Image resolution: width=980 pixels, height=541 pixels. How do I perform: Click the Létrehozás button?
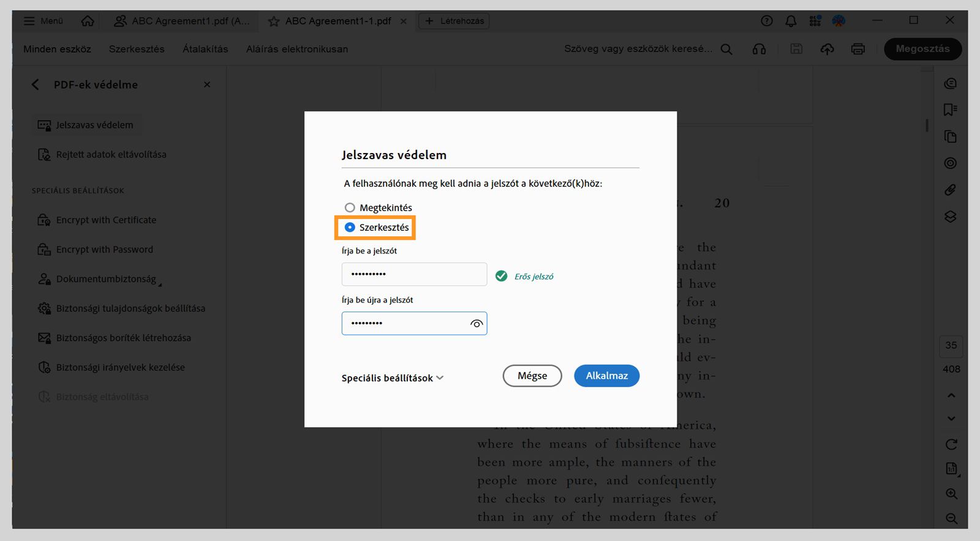pos(454,21)
